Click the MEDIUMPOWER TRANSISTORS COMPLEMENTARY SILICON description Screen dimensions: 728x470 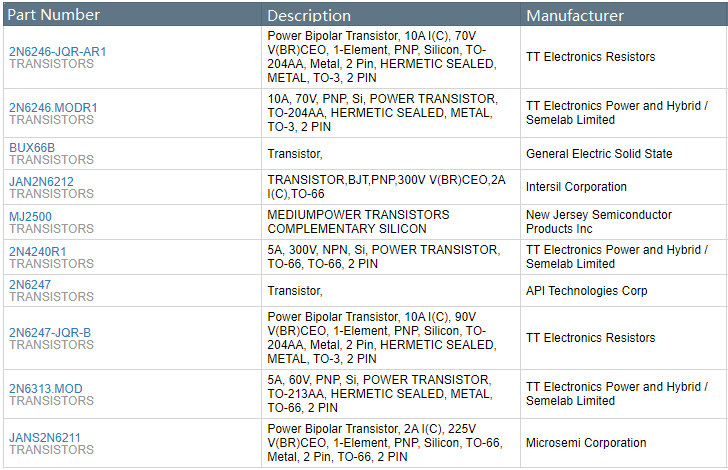pyautogui.click(x=358, y=222)
